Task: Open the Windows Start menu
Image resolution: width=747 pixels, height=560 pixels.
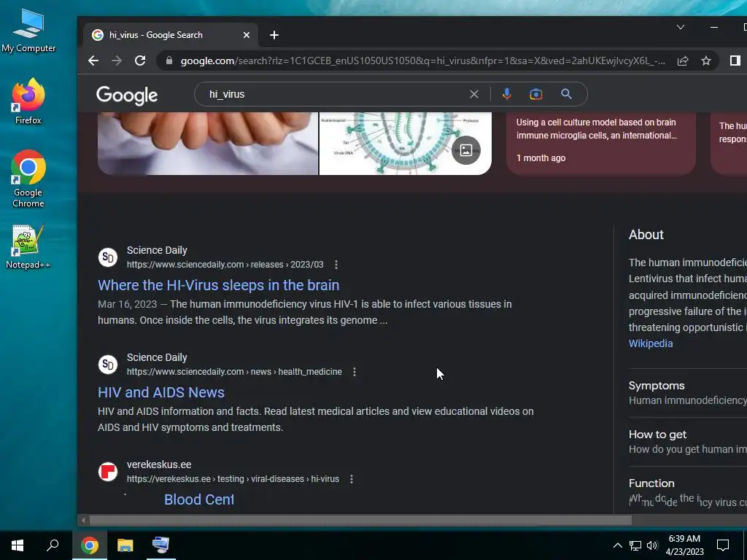Action: pos(18,545)
